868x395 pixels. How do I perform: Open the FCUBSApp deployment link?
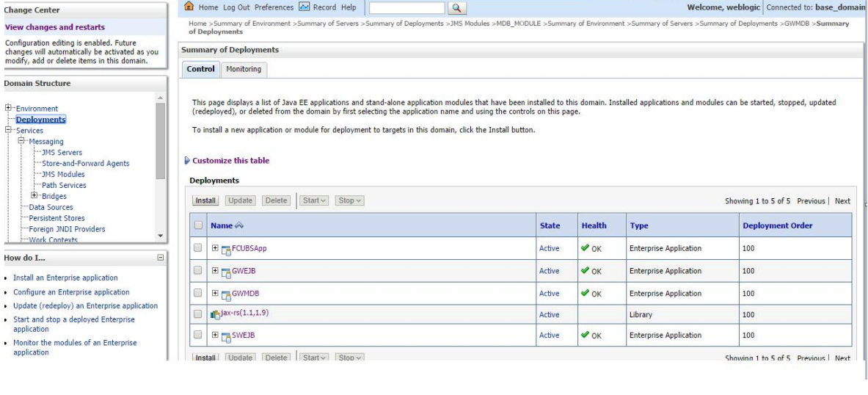point(249,248)
